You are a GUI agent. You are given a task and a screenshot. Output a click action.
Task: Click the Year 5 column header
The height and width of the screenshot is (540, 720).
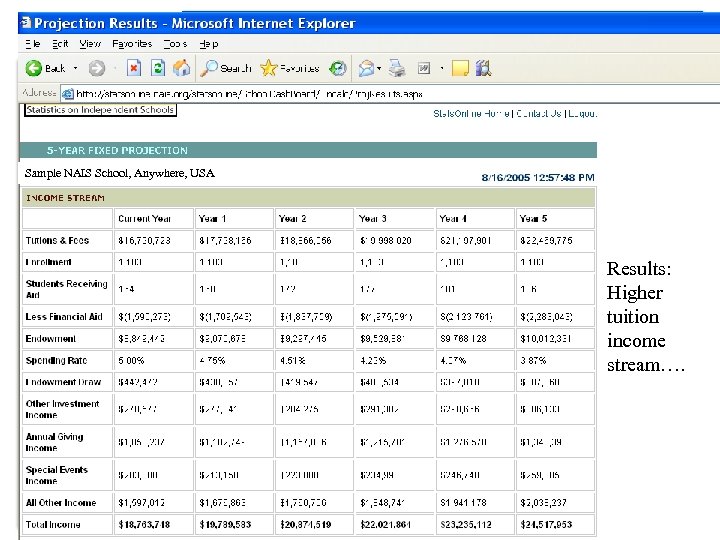tap(533, 219)
